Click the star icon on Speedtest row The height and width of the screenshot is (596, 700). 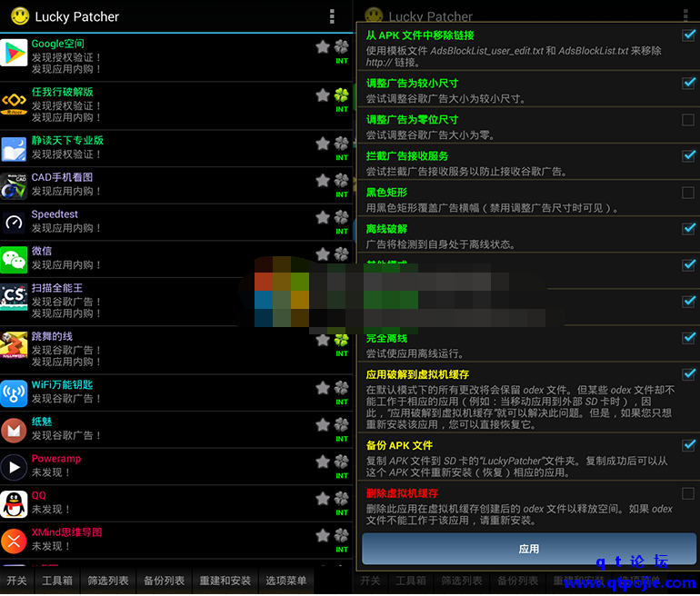point(323,217)
